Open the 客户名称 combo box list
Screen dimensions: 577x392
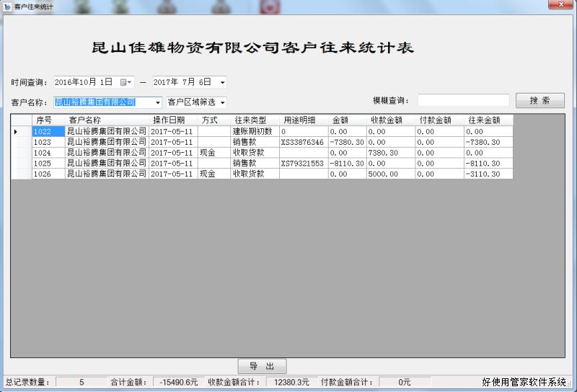point(158,102)
